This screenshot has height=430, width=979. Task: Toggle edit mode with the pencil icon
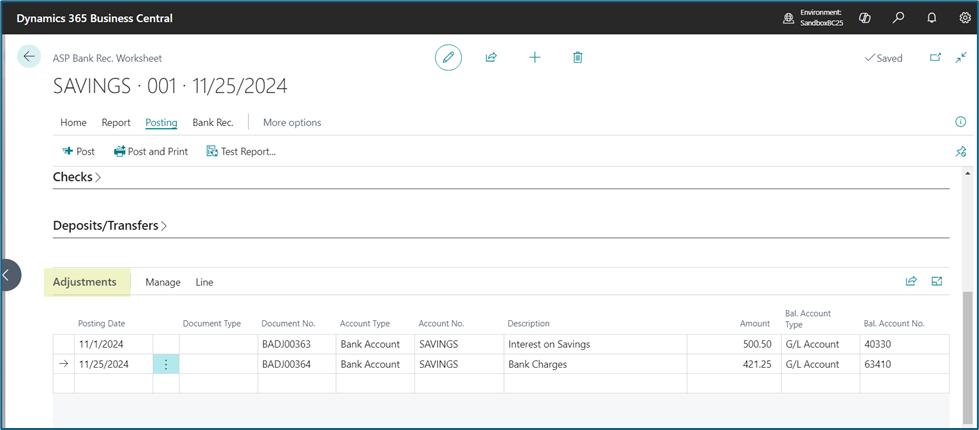(448, 57)
